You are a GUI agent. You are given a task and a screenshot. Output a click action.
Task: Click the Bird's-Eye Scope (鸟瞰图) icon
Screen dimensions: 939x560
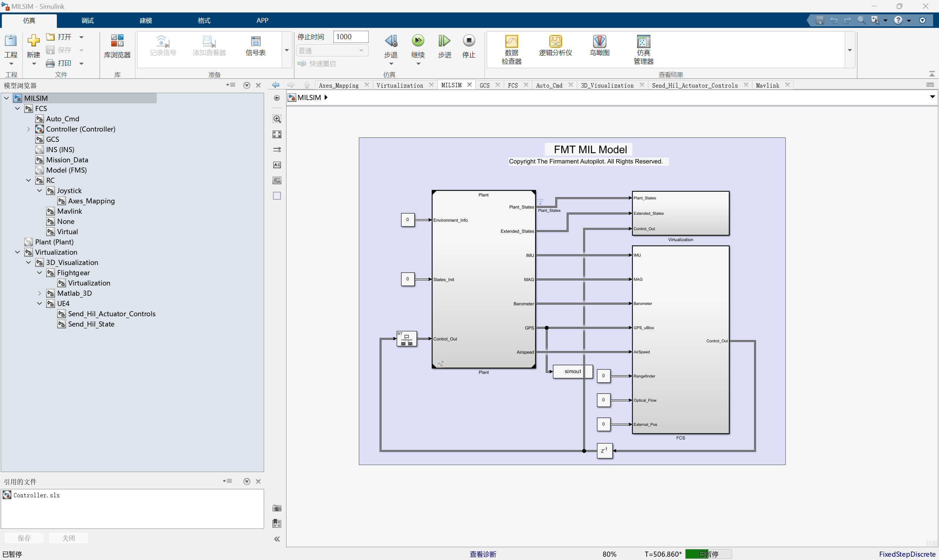[x=600, y=46]
